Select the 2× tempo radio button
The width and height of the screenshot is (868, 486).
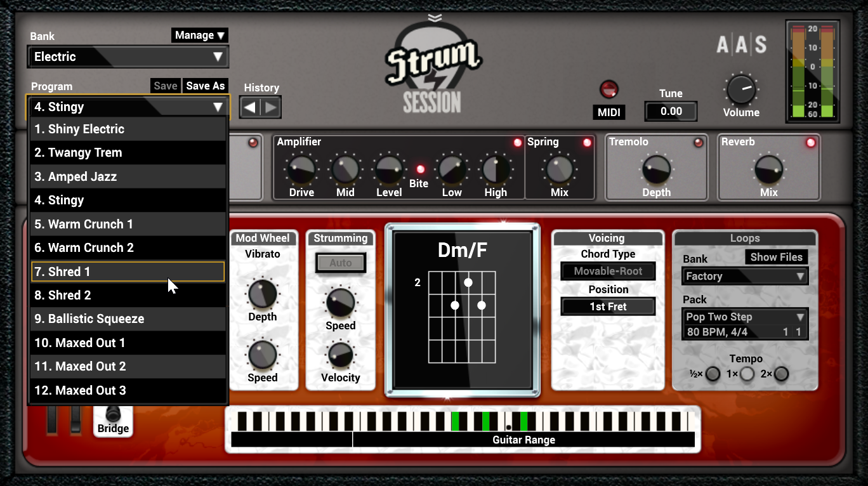pos(781,374)
